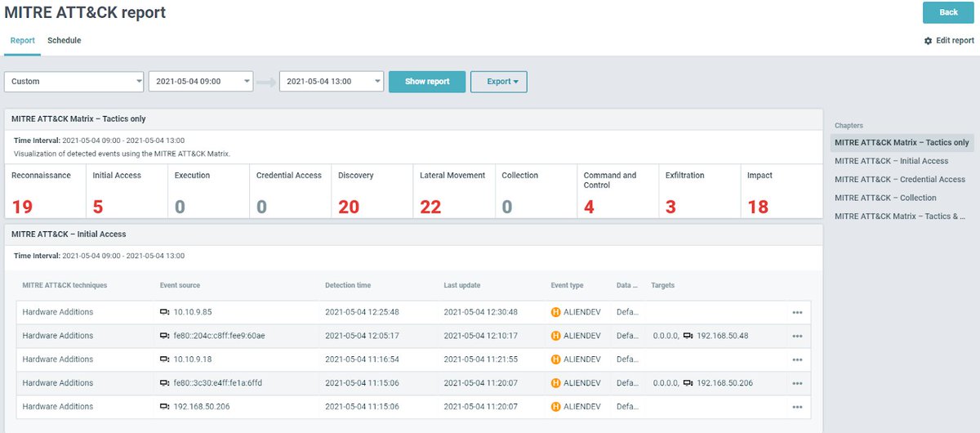Select the Credential Access tactic tile

[290, 191]
